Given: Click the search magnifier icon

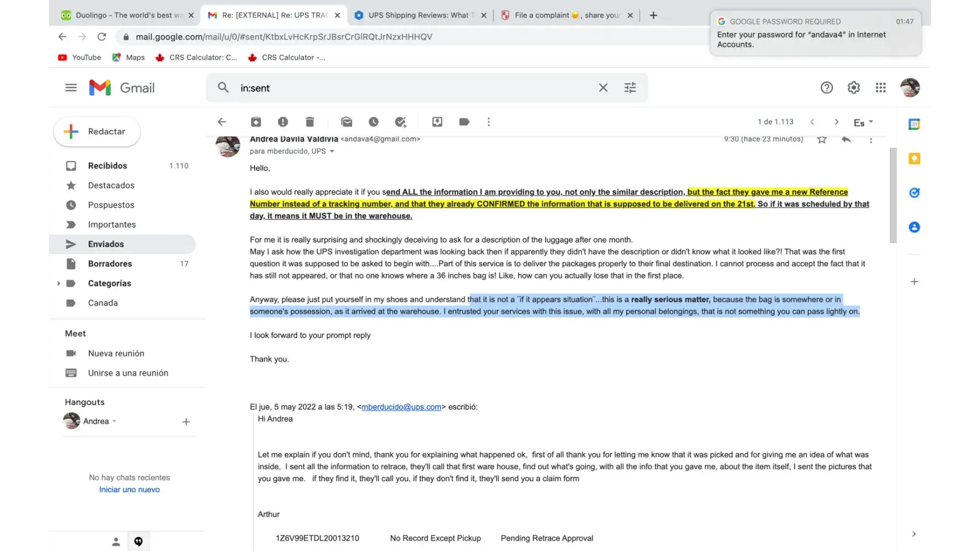Looking at the screenshot, I should click(223, 88).
